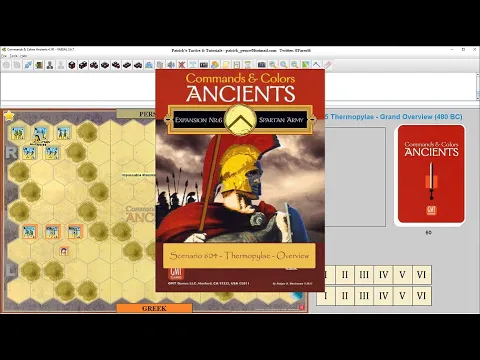Click II in the lower numeral row
This screenshot has height=360, width=480.
(x=345, y=296)
